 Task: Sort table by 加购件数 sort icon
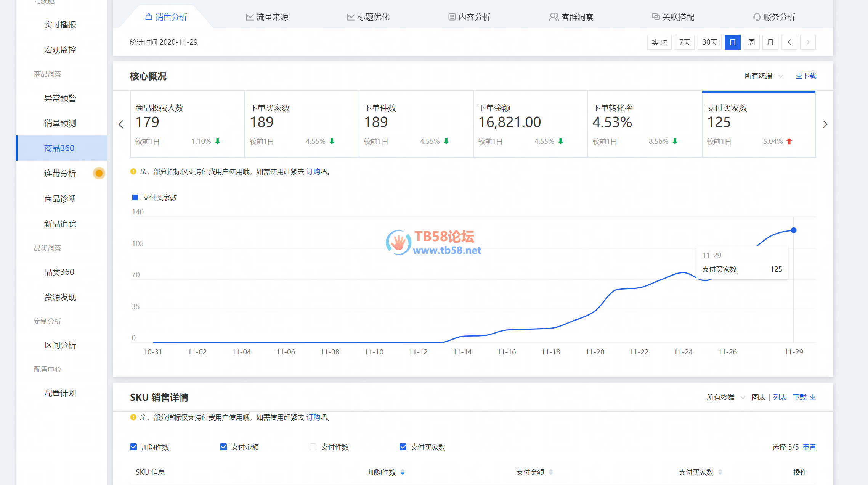[x=403, y=472]
